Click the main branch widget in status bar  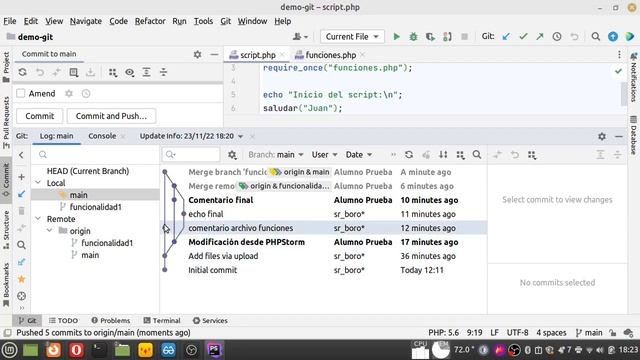click(x=589, y=333)
